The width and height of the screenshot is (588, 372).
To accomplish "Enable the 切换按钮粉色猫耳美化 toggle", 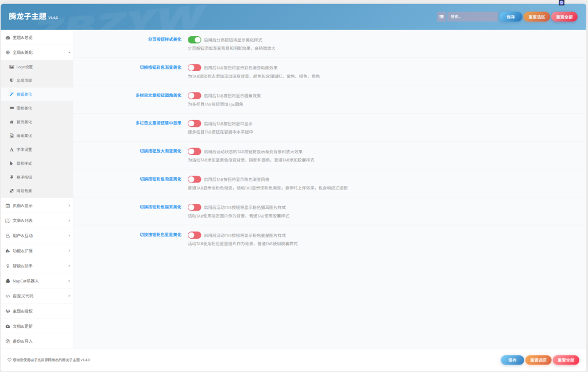I will pos(194,207).
